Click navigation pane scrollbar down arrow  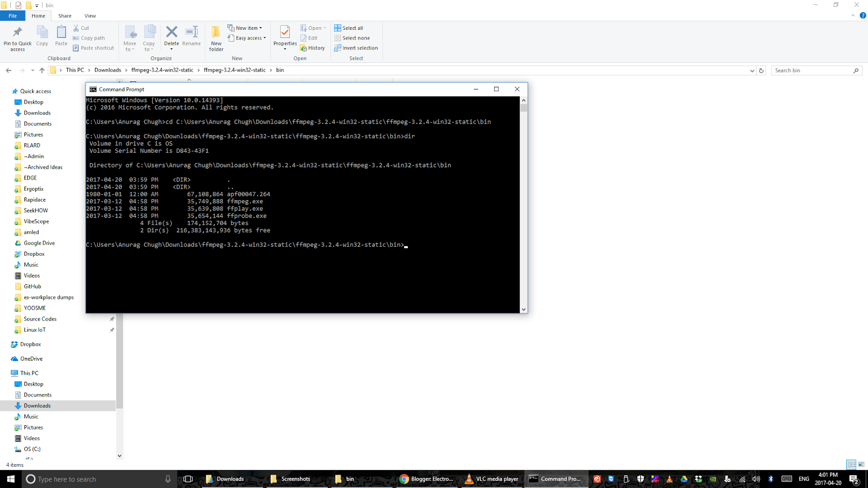[119, 455]
